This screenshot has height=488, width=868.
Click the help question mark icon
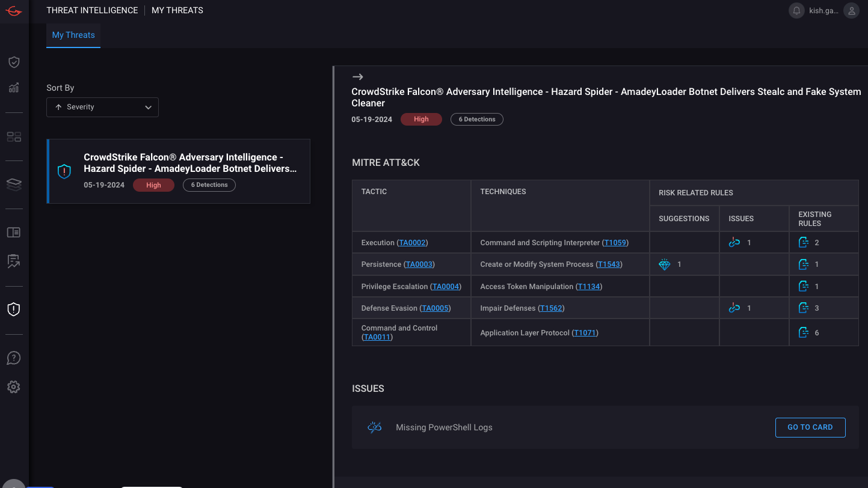14,358
